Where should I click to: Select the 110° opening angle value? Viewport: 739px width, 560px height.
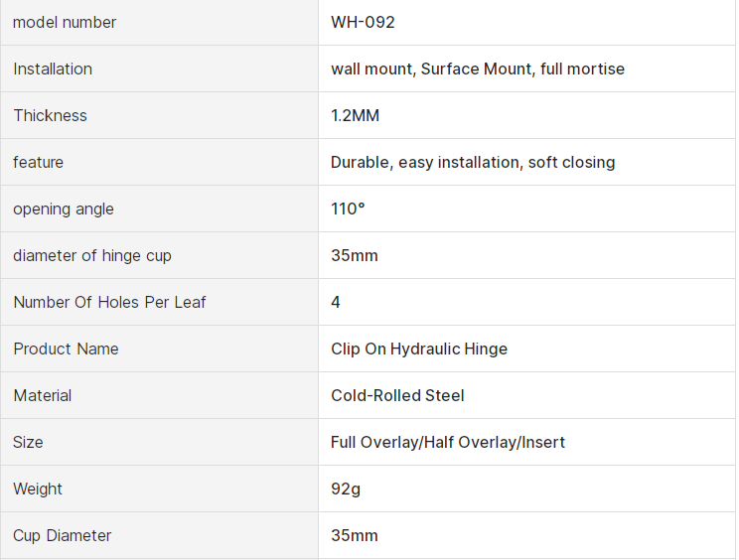(x=348, y=209)
